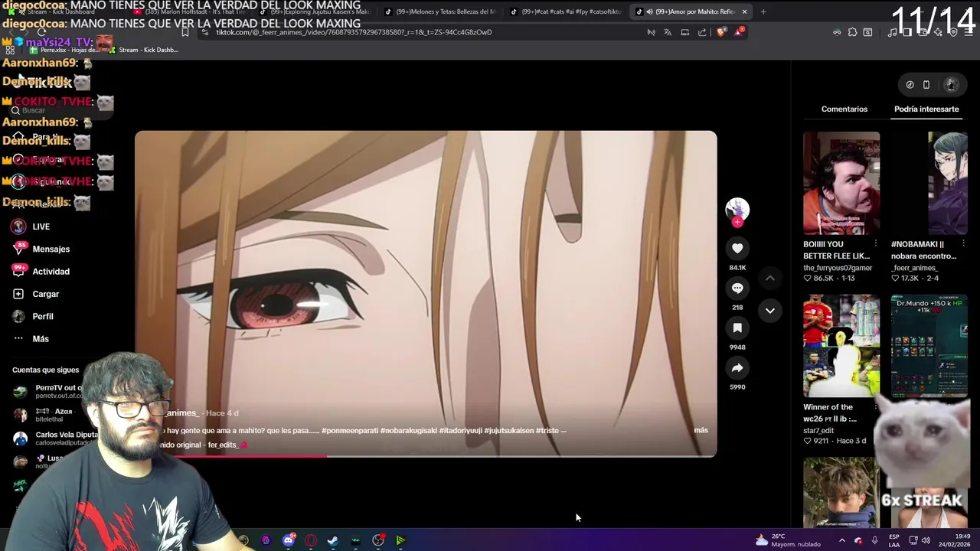Open the Dr.Mundo recommended video thumbnail
The image size is (980, 551).
(929, 346)
